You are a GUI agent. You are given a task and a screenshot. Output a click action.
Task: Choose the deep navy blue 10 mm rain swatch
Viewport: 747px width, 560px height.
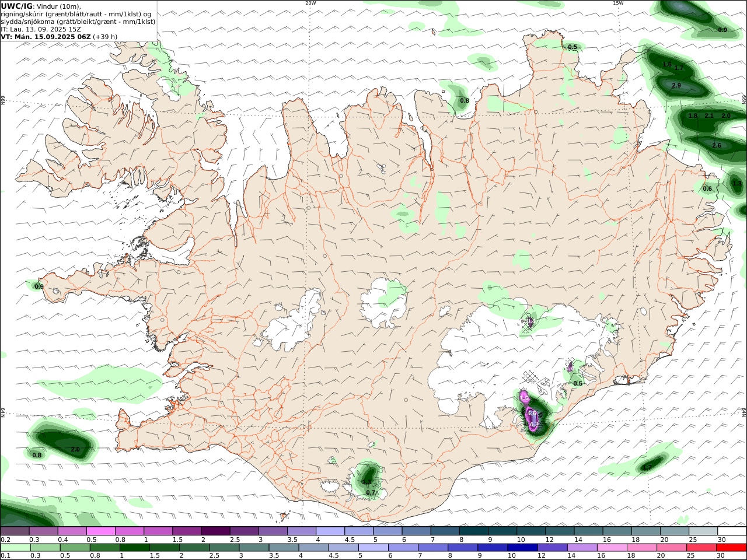coord(522,548)
